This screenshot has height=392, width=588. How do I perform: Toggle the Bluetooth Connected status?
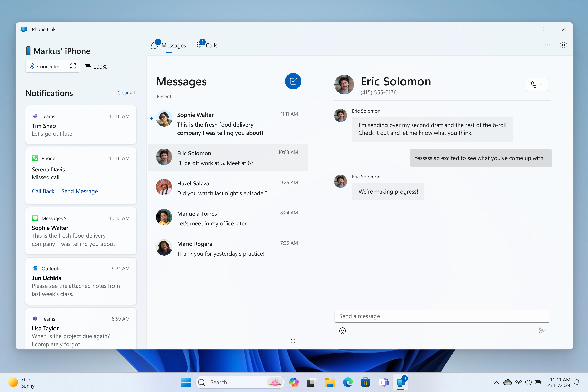tap(46, 66)
